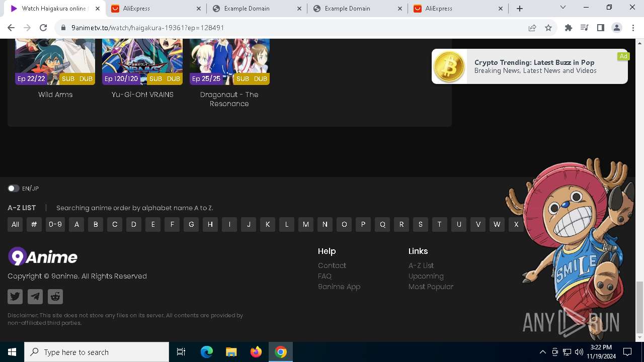Screen dimensions: 644x362
Task: Open the Yu-Gi-Oh! VRAINS title link
Action: click(x=142, y=95)
